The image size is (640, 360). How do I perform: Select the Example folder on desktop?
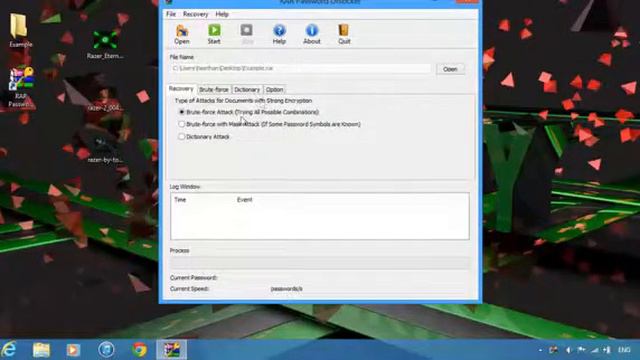(20, 31)
